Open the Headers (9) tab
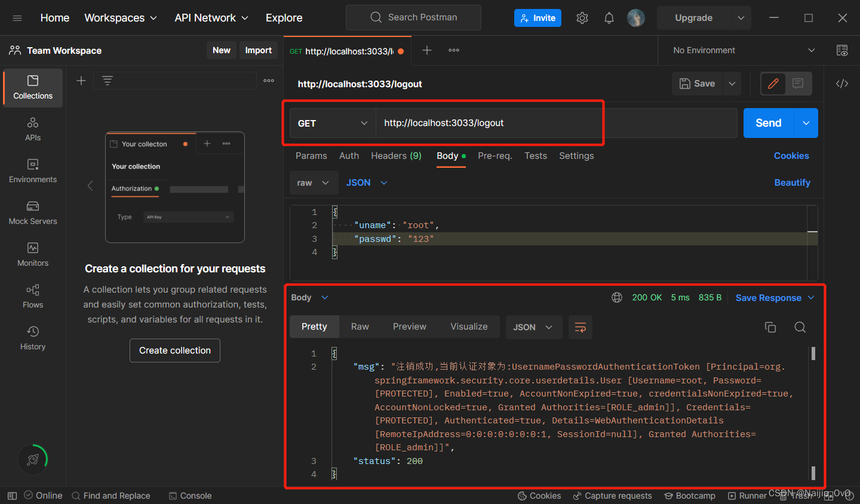This screenshot has height=504, width=860. pos(396,156)
